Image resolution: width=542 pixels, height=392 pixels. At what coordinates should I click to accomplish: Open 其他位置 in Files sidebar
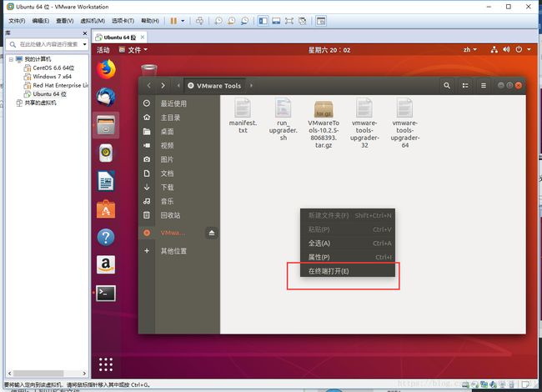click(x=180, y=251)
